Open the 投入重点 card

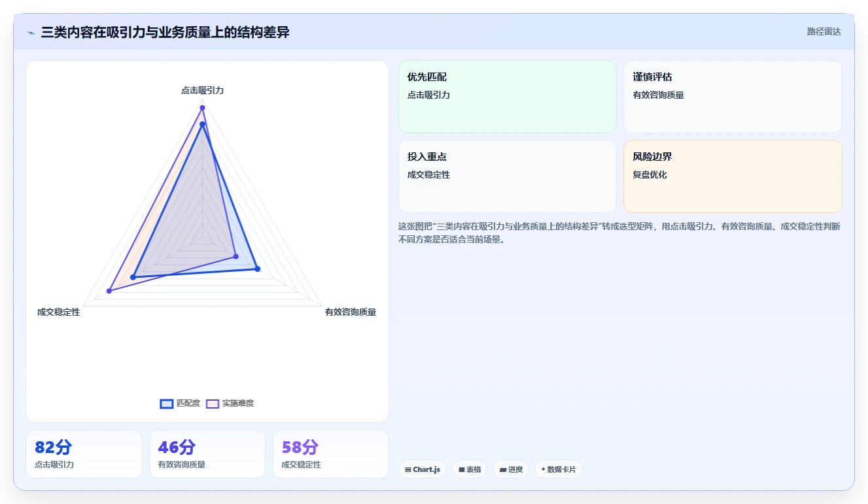(508, 176)
